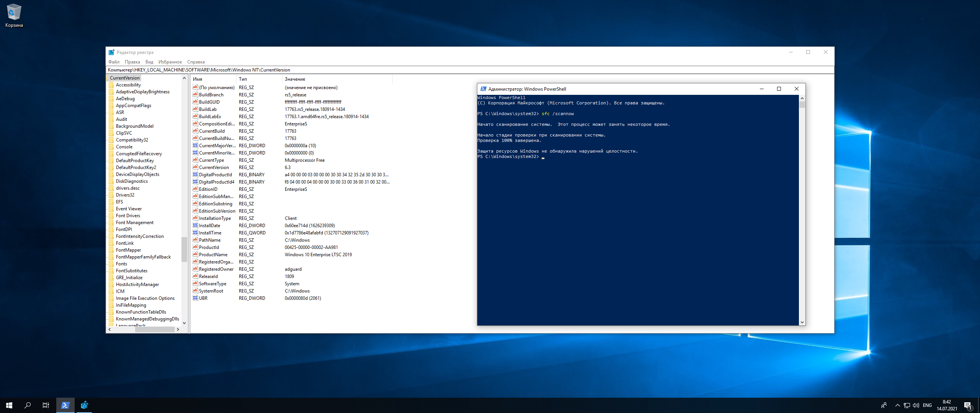Select the EFS key folder icon
This screenshot has width=980, height=413.
point(111,202)
